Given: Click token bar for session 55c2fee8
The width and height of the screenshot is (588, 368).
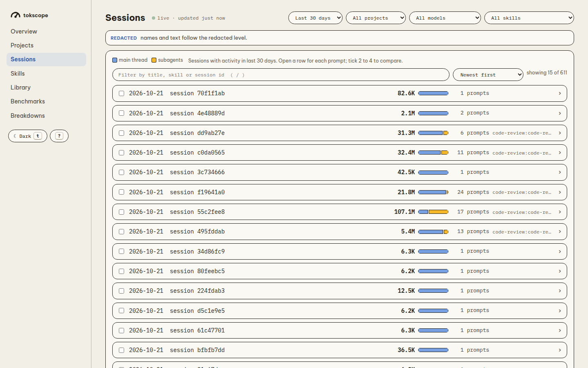Looking at the screenshot, I should [433, 212].
